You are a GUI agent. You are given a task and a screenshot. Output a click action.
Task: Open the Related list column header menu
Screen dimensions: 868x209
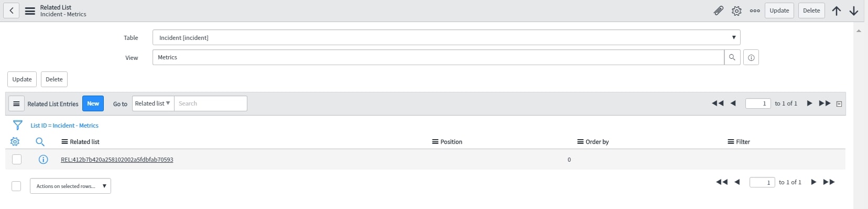[x=64, y=142]
